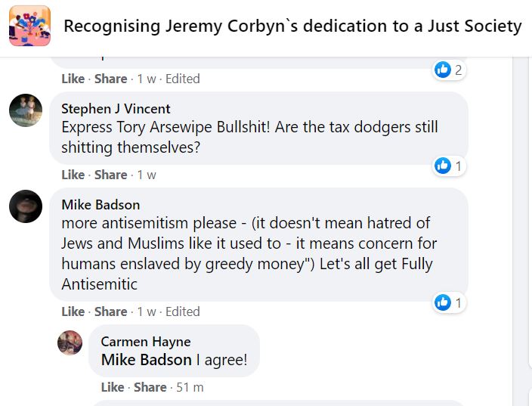Viewport: 532px width, 406px height.
Task: Share Stephen J Vincent's comment
Action: [x=110, y=175]
